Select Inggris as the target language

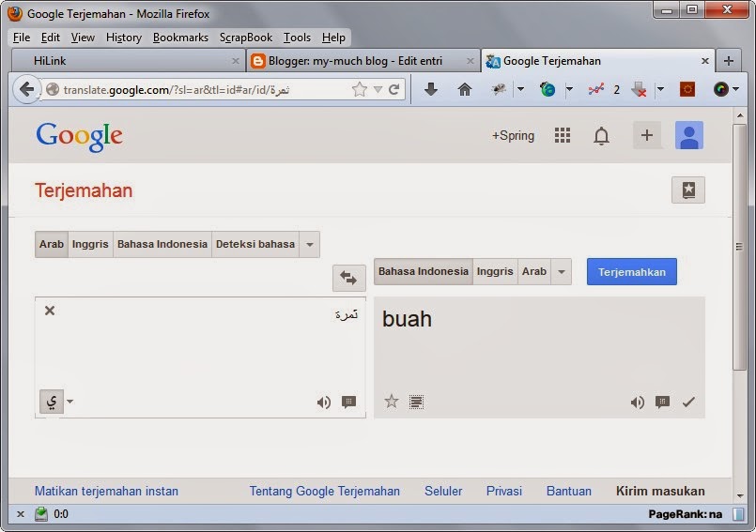click(x=495, y=271)
